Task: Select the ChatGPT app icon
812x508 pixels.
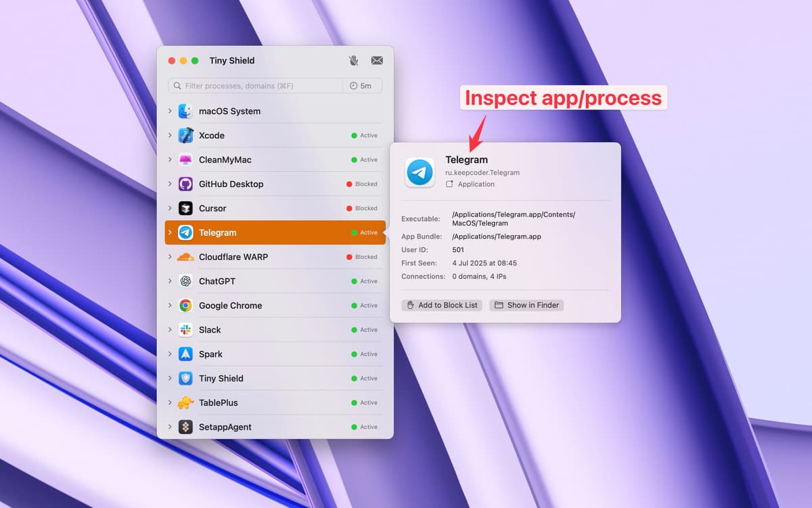Action: click(x=185, y=281)
